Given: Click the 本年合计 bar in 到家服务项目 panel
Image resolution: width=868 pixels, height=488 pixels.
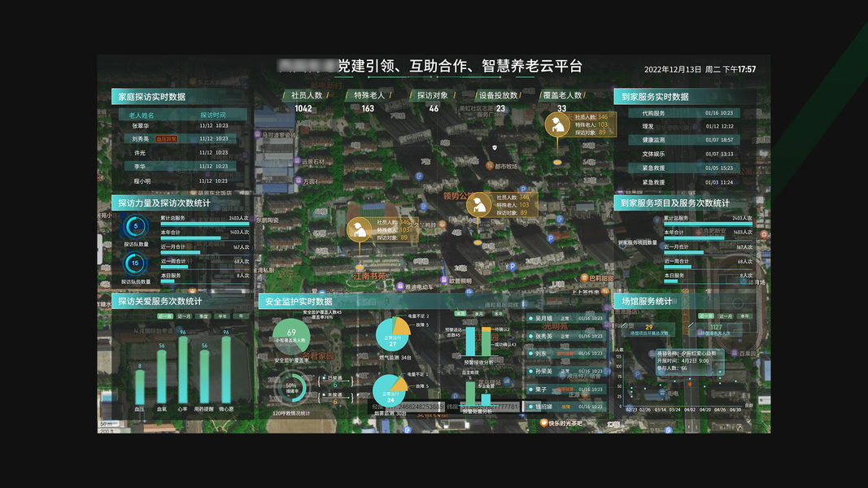Looking at the screenshot, I should (x=694, y=238).
